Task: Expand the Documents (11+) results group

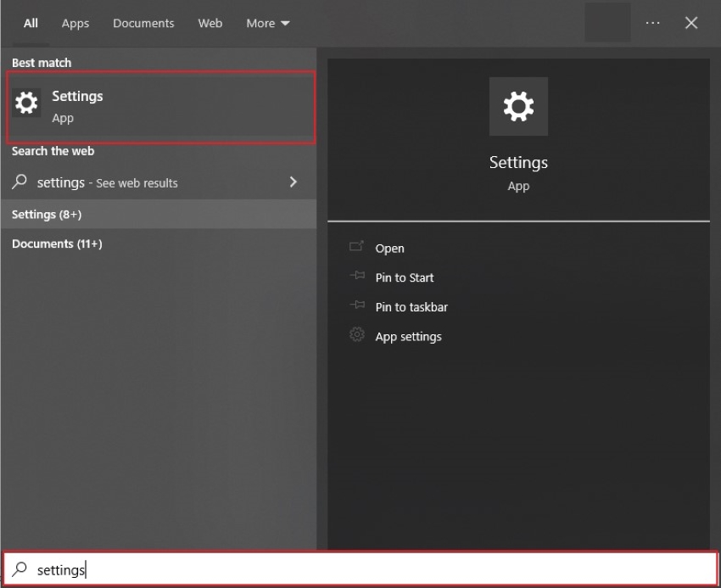Action: pyautogui.click(x=53, y=244)
